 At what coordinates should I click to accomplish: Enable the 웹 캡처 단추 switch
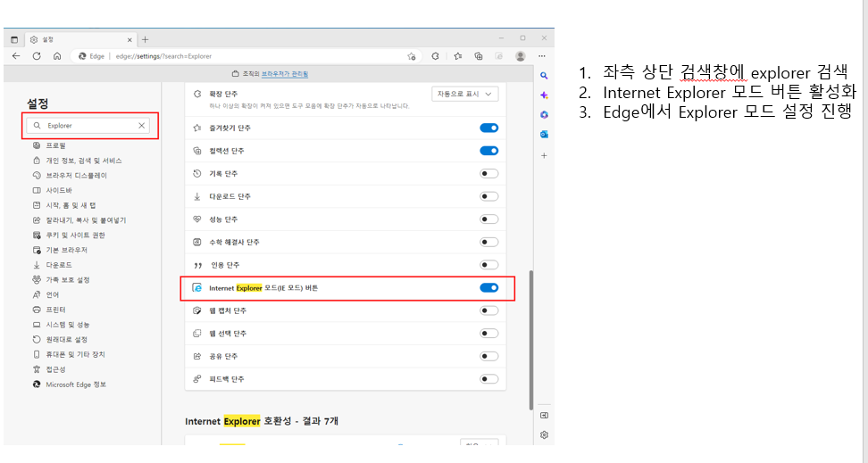pyautogui.click(x=488, y=310)
